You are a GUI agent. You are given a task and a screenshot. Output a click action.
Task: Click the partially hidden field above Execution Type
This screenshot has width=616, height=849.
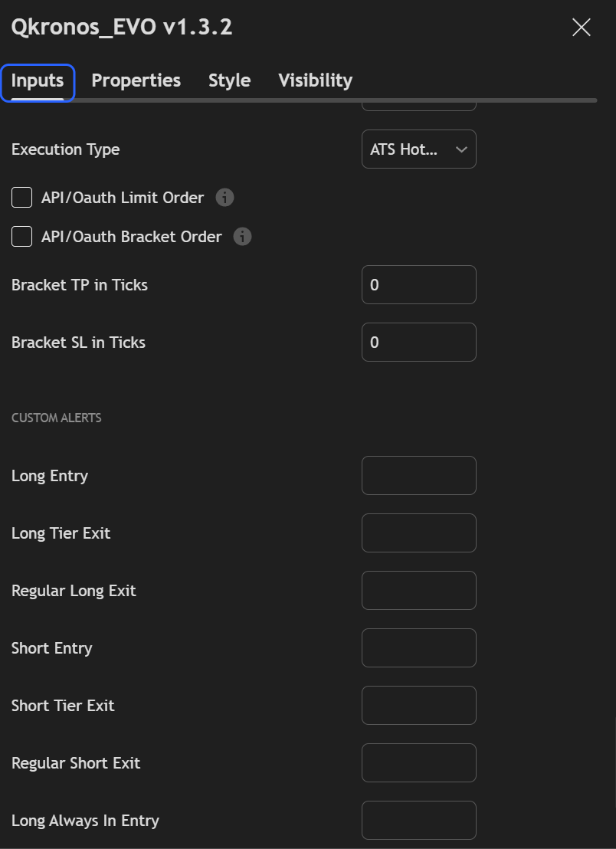point(418,105)
